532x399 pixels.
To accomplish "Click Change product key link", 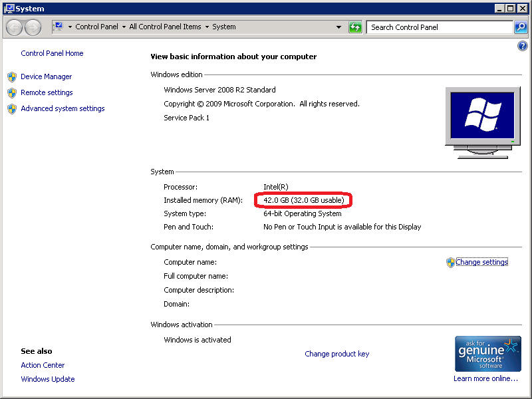I will pos(337,354).
